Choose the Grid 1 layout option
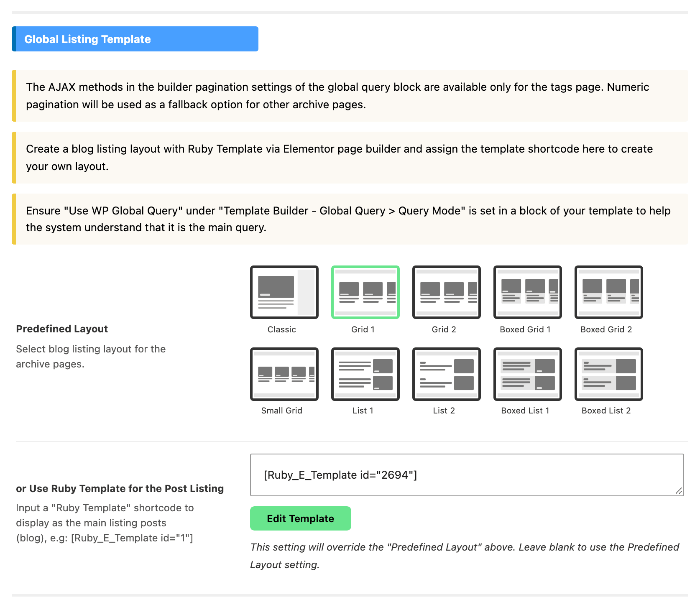700x597 pixels. coord(365,292)
